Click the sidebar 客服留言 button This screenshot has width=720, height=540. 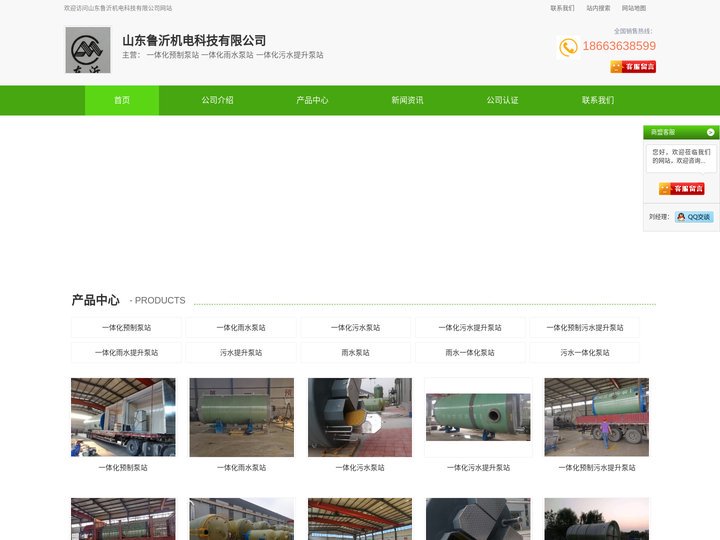(681, 188)
